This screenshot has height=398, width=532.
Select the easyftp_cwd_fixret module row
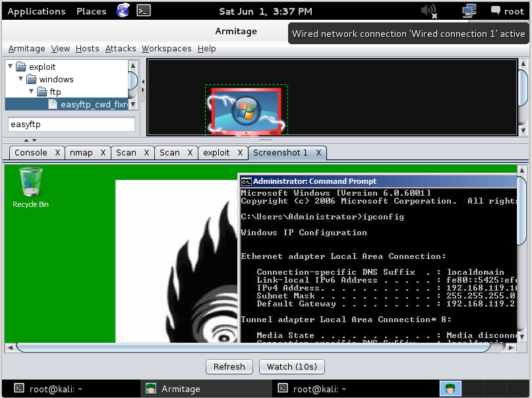click(67, 104)
